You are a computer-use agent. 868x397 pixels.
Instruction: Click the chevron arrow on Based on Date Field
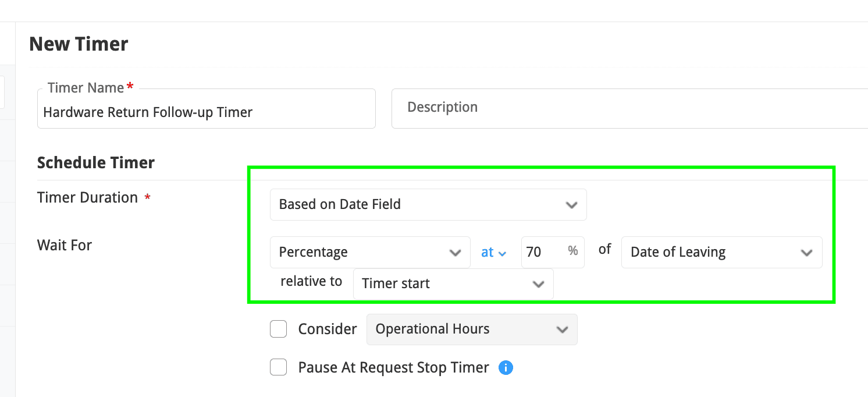(x=571, y=205)
